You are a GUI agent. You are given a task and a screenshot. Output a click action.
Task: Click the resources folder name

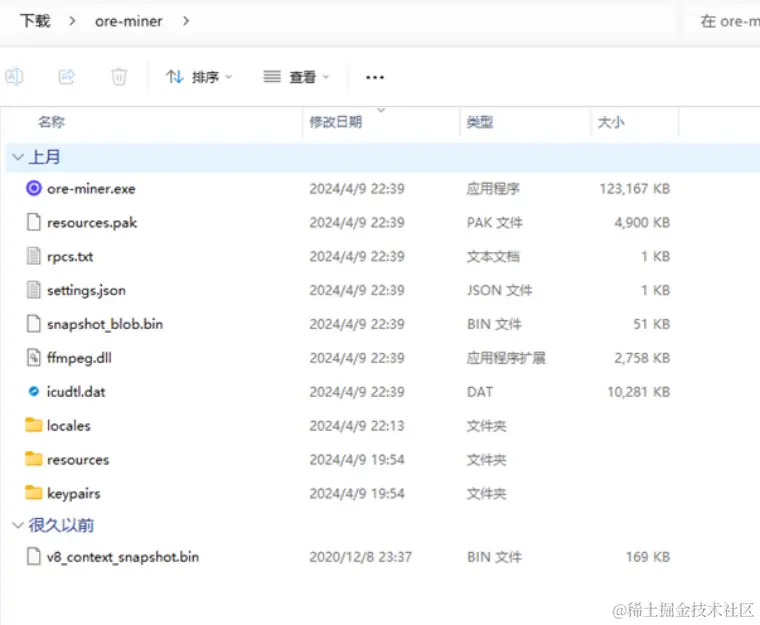point(78,460)
